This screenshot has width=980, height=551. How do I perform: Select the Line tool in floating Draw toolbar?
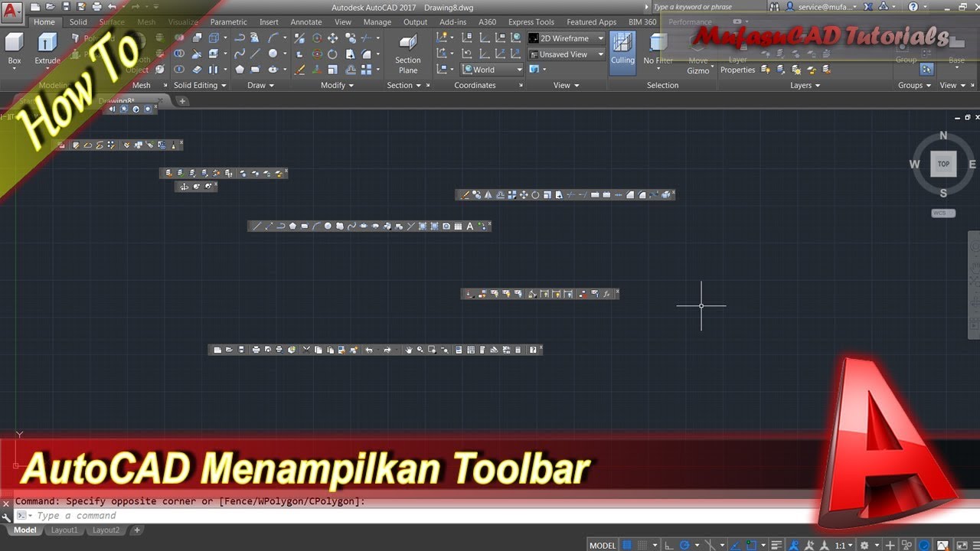(x=257, y=227)
